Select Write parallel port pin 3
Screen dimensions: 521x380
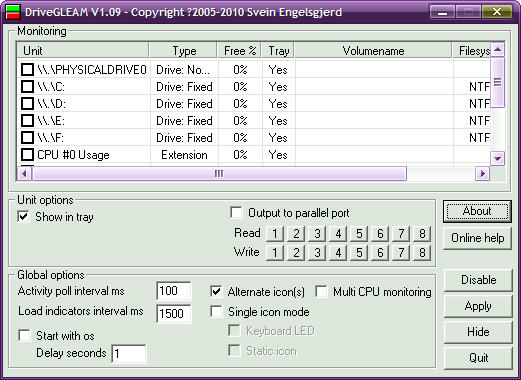[x=317, y=253]
